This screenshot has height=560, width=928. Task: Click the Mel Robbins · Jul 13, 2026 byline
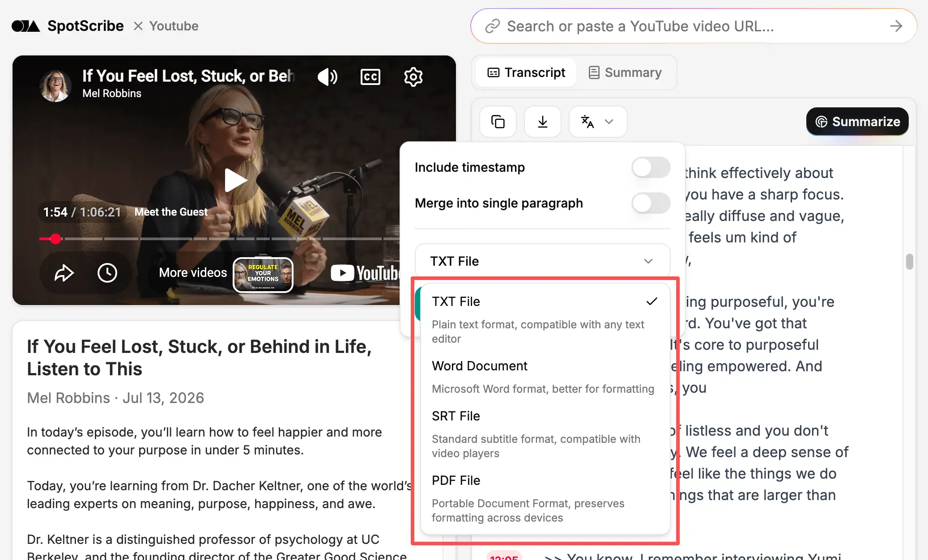coord(115,398)
